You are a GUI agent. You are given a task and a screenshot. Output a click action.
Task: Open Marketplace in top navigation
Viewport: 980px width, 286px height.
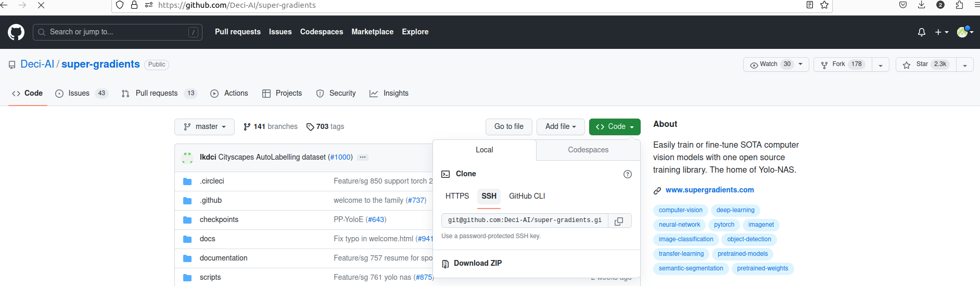click(373, 32)
